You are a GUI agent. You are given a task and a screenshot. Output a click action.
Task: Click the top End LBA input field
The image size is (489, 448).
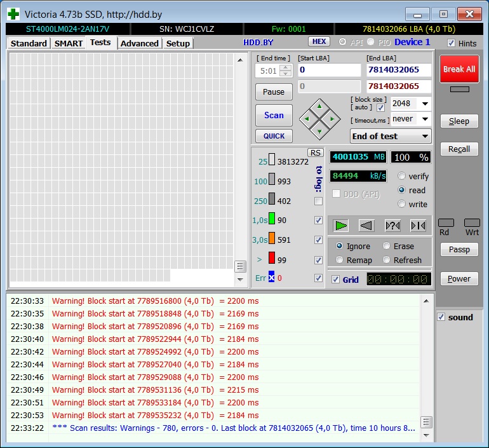(x=399, y=69)
